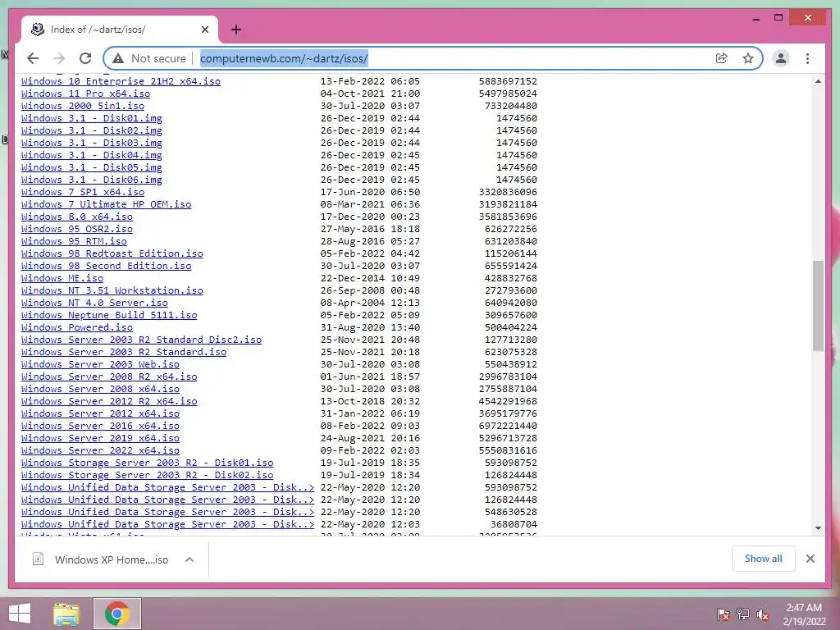Select the date 04-Oct-2021 21:00
840x630 pixels.
(370, 94)
